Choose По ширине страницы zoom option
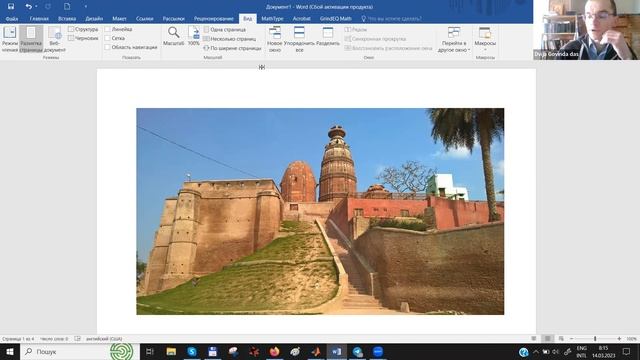This screenshot has width=640, height=360. click(232, 48)
